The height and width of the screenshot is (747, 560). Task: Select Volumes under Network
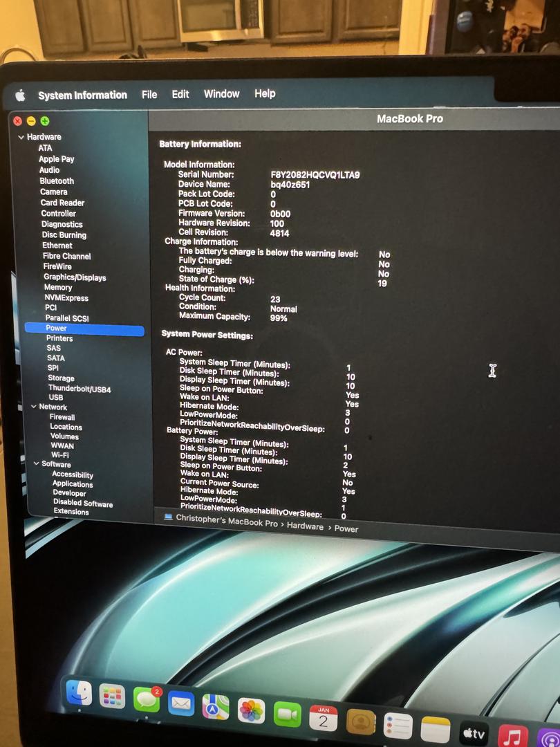[x=64, y=436]
